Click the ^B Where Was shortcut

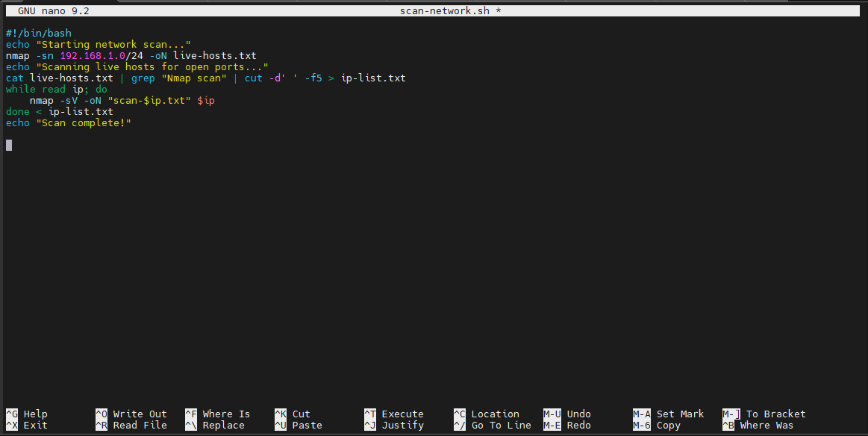758,425
